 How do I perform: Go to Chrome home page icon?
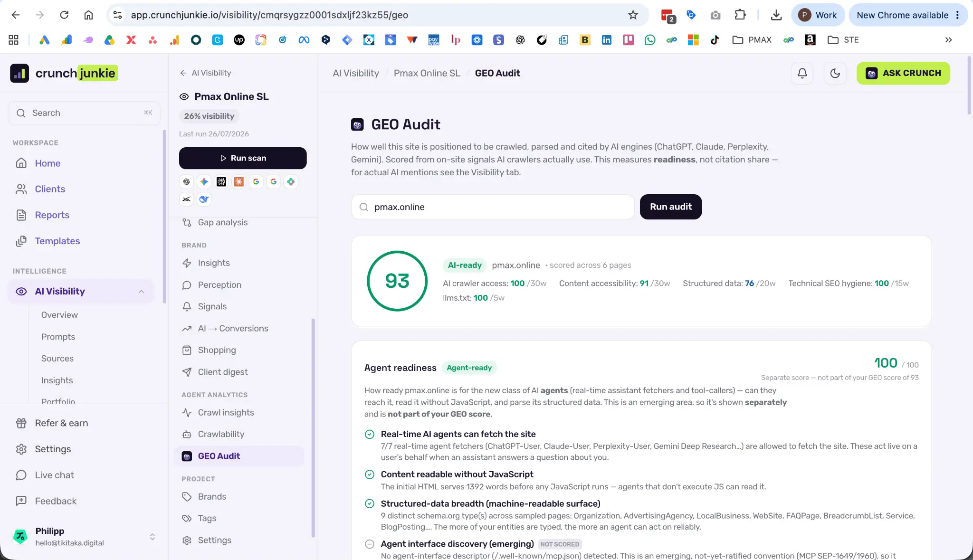click(x=88, y=15)
